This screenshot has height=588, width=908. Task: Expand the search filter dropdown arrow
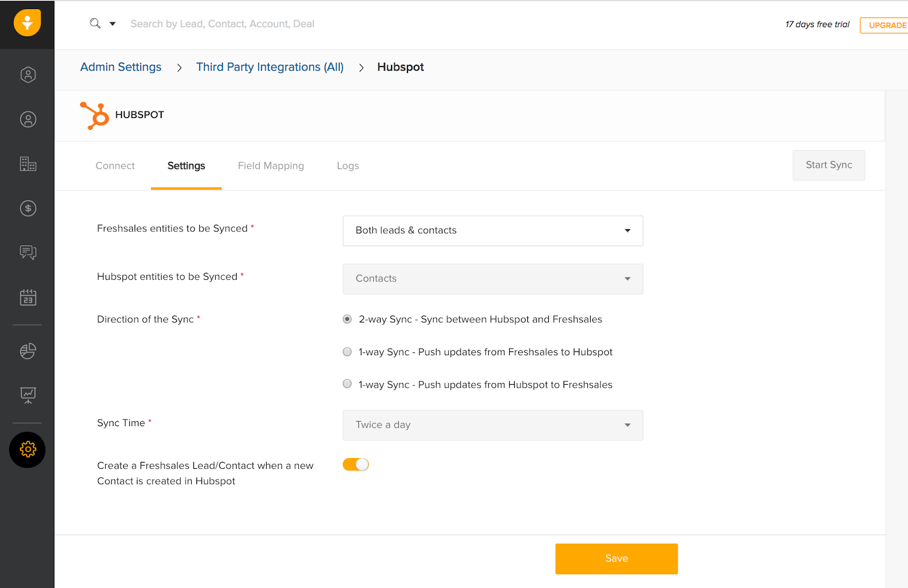(112, 24)
